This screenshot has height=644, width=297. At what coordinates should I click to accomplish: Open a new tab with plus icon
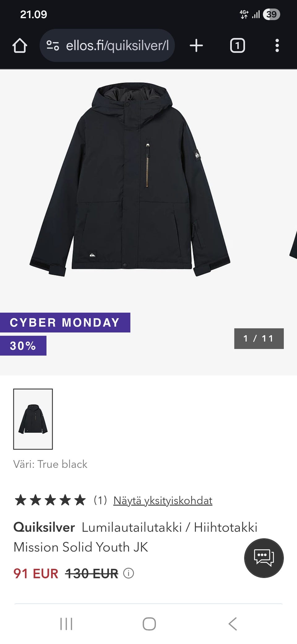[196, 46]
